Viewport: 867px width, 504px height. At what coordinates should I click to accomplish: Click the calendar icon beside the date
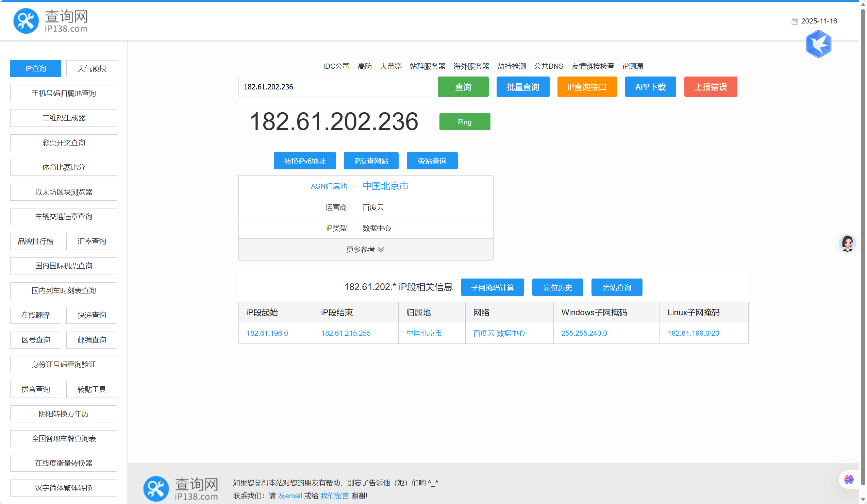[x=795, y=21]
